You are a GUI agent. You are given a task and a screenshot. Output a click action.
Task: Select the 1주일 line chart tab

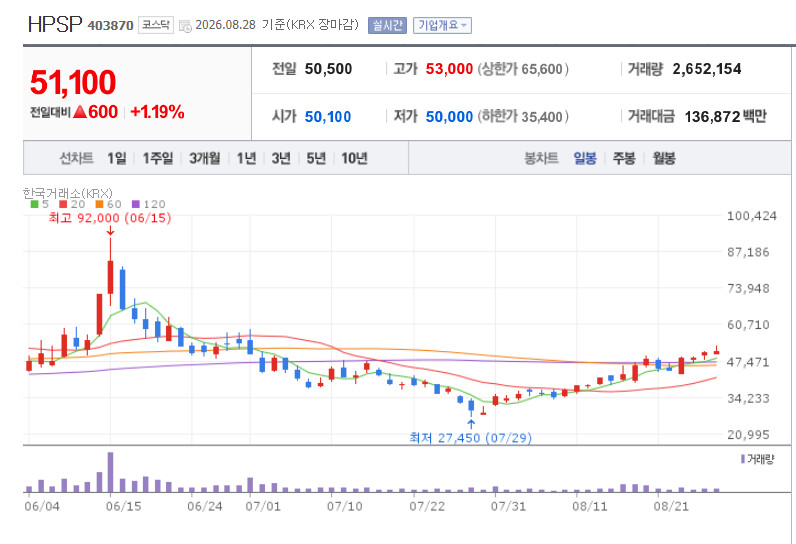[158, 158]
